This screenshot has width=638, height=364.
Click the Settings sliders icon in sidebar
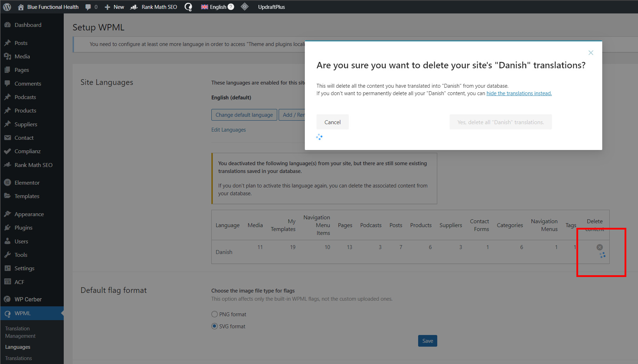[7, 268]
